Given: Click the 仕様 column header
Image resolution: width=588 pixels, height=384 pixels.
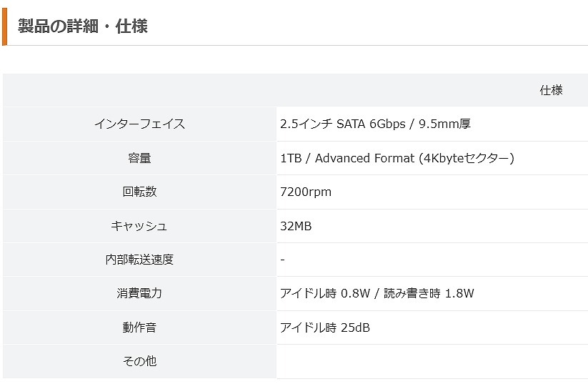Looking at the screenshot, I should coord(551,90).
